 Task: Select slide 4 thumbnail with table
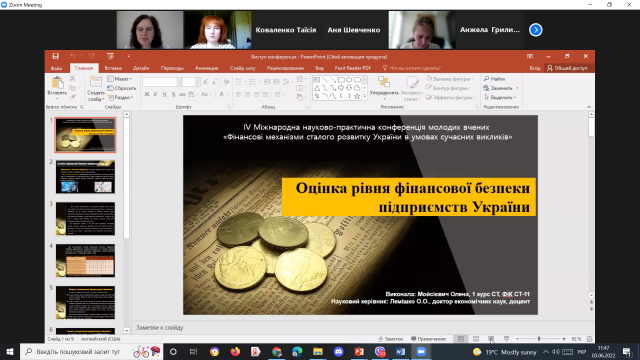point(85,261)
